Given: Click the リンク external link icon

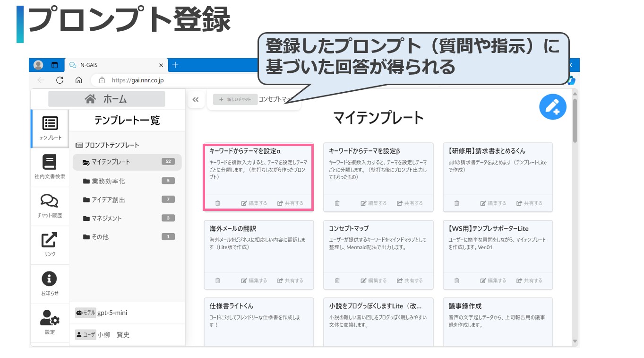Looking at the screenshot, I should pos(50,240).
